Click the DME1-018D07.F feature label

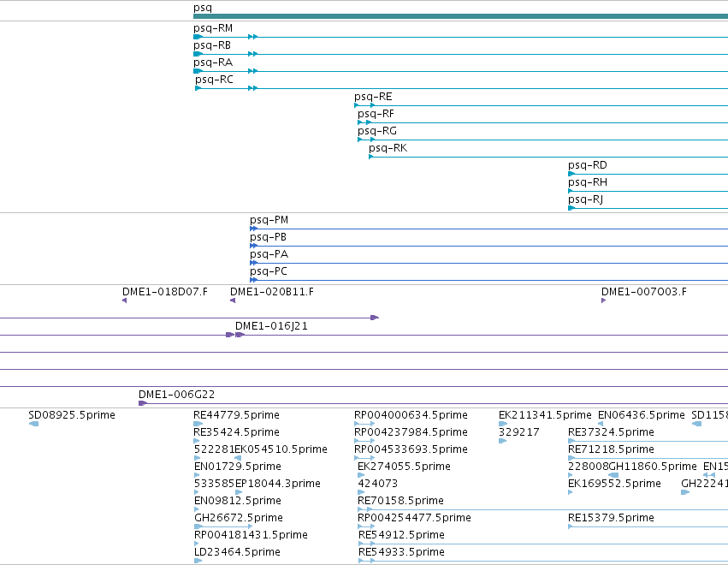pyautogui.click(x=165, y=292)
